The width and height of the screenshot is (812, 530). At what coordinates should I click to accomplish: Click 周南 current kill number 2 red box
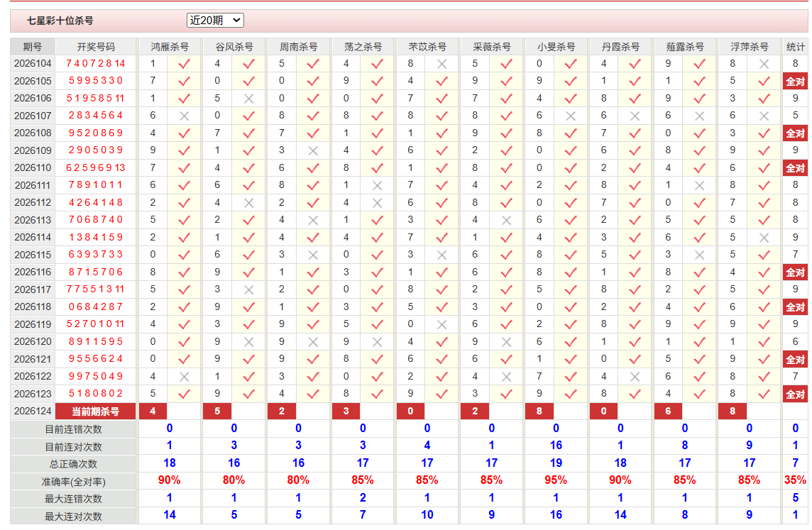click(282, 411)
